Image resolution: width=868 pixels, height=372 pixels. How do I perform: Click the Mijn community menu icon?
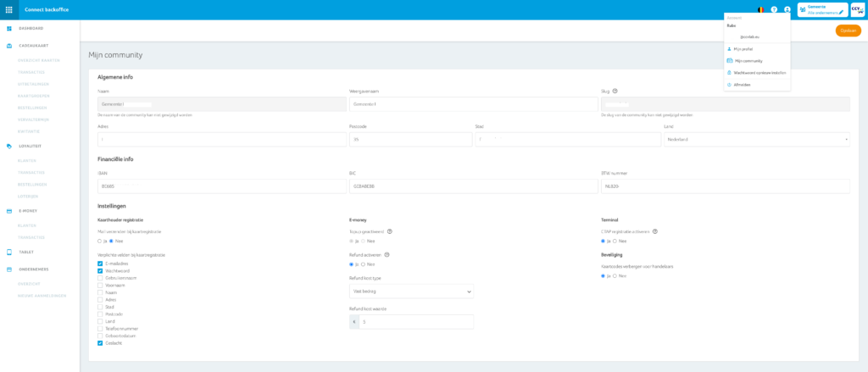(x=730, y=61)
